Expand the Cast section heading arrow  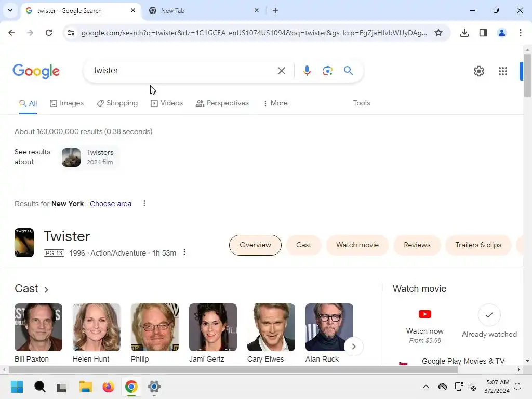pyautogui.click(x=46, y=289)
